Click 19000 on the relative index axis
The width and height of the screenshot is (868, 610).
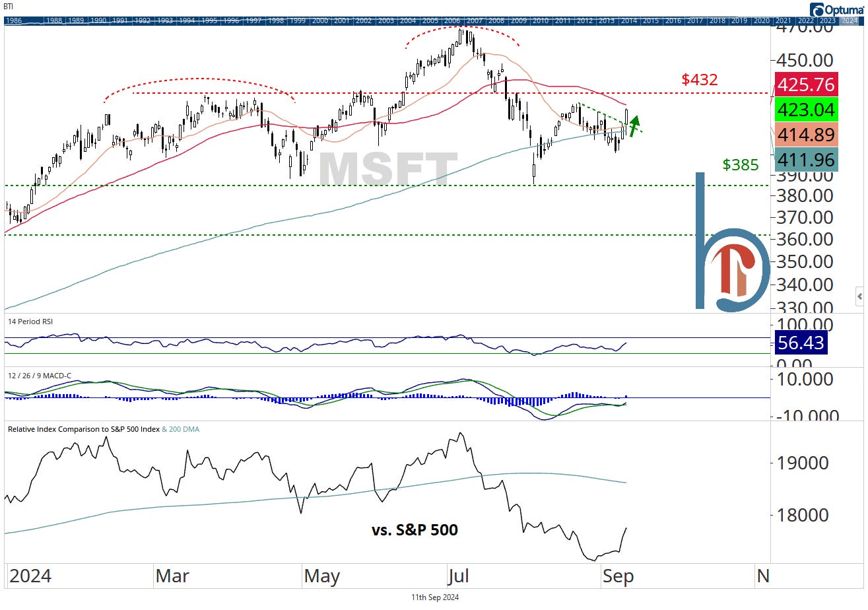[x=801, y=462]
